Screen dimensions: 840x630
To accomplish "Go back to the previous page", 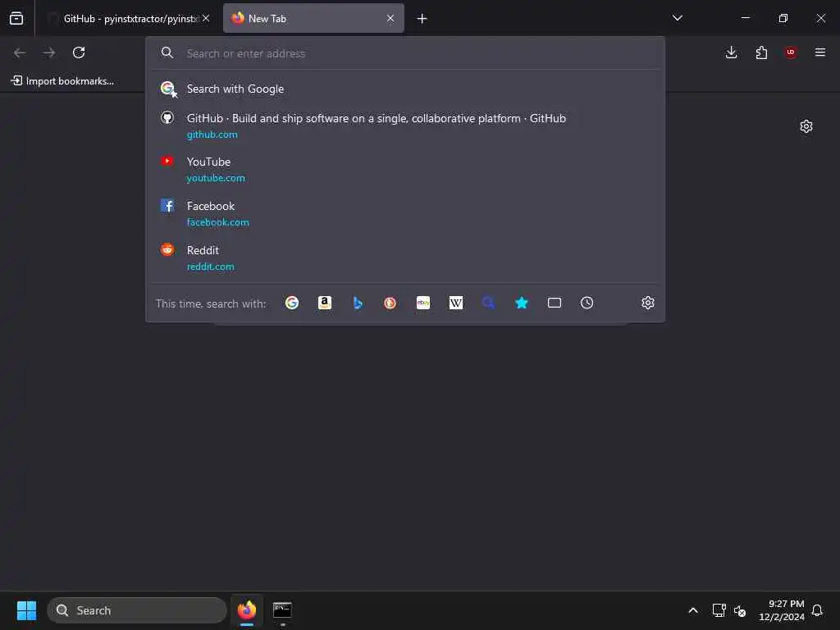I will click(x=20, y=52).
